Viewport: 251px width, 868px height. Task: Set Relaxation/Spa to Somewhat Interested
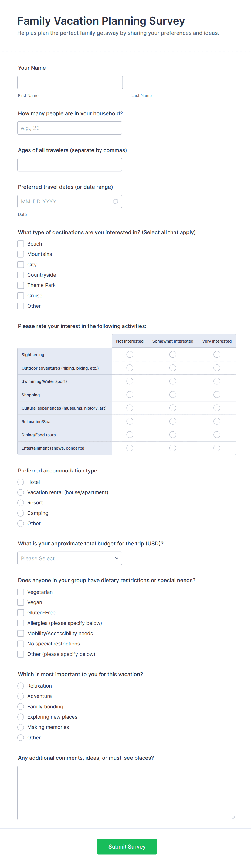[x=173, y=421]
